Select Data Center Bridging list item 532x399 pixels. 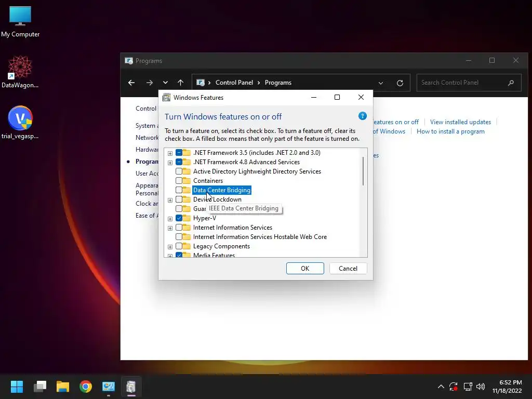221,190
